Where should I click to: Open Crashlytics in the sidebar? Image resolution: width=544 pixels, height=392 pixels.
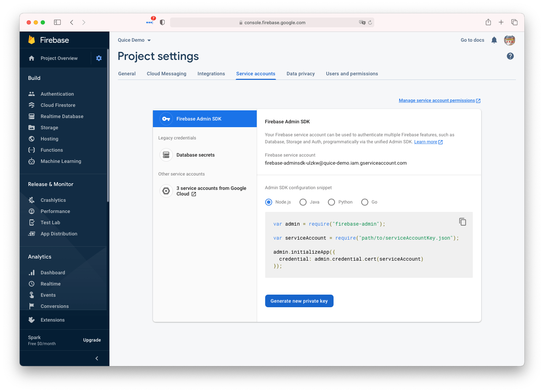point(53,200)
